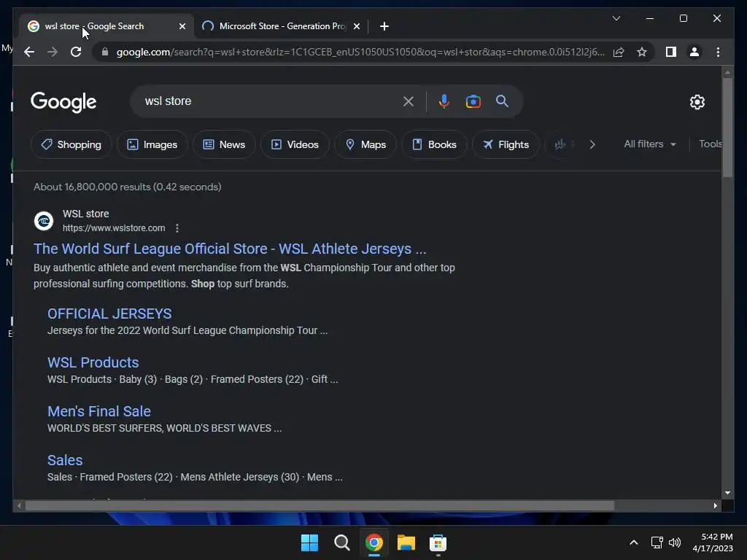Close the Microsoft Store tab
Image resolution: width=747 pixels, height=560 pixels.
(356, 26)
